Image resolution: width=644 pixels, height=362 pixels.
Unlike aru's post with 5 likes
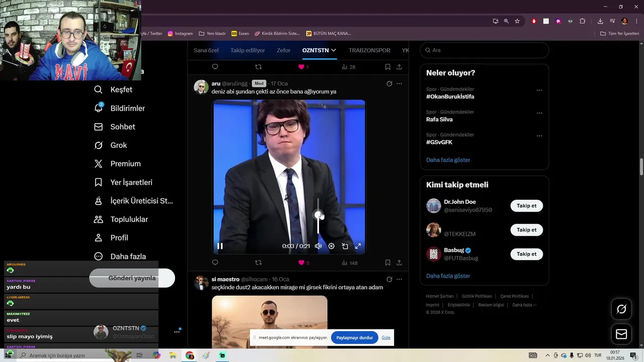click(x=304, y=262)
